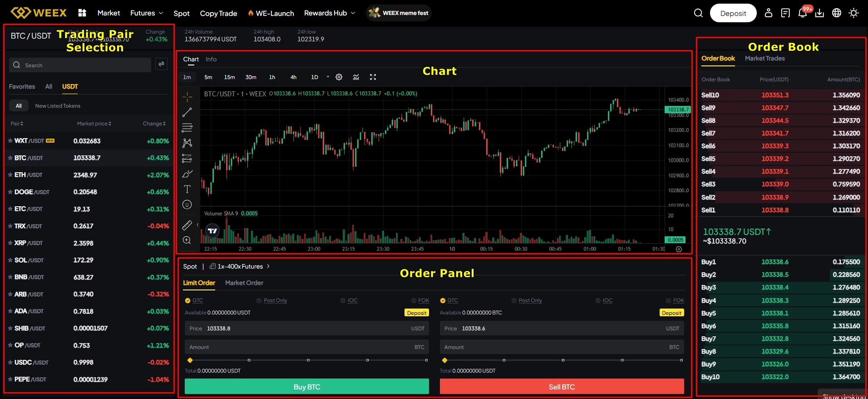The width and height of the screenshot is (868, 399).
Task: Open the orders document icon
Action: pos(785,13)
